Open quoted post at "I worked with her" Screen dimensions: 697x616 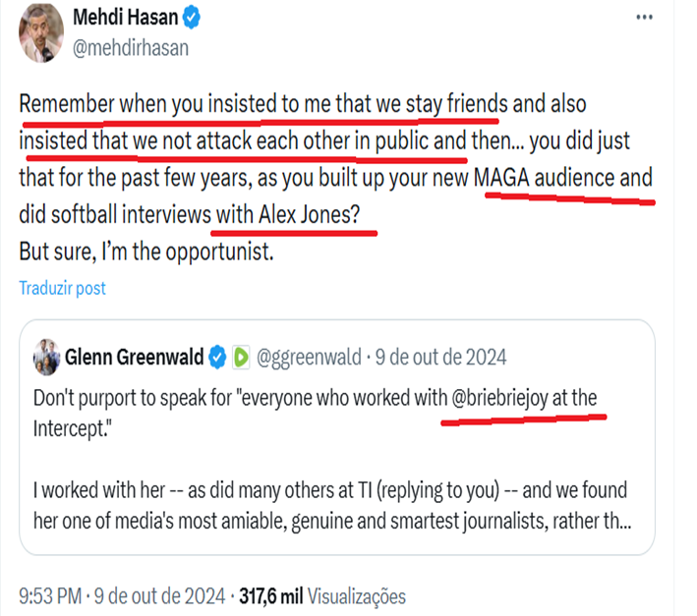pyautogui.click(x=330, y=489)
